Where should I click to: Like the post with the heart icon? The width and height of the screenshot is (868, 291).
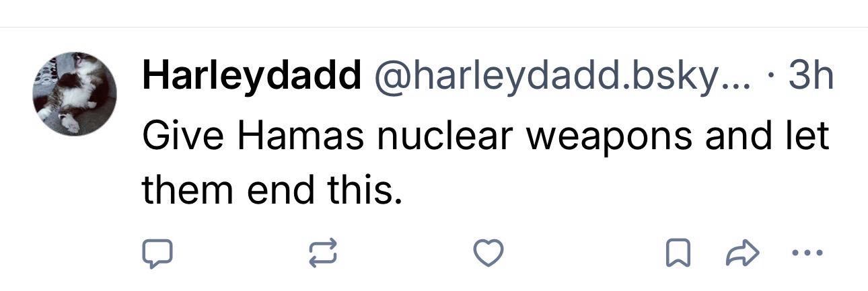pyautogui.click(x=488, y=253)
